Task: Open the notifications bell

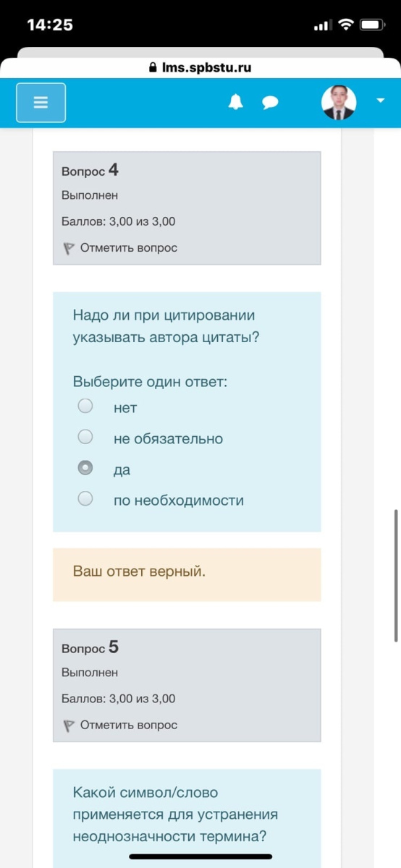Action: [x=235, y=103]
